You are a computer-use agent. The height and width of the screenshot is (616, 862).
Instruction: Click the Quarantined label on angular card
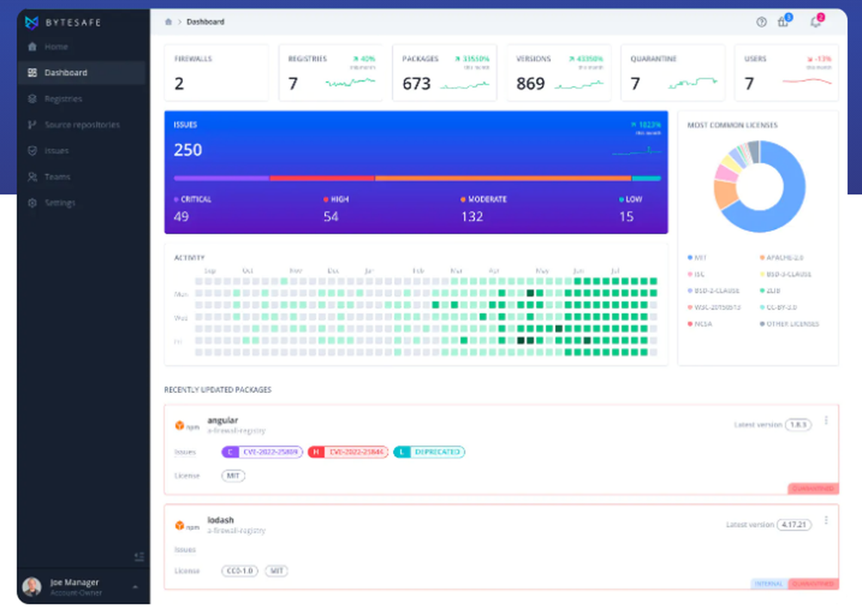813,488
